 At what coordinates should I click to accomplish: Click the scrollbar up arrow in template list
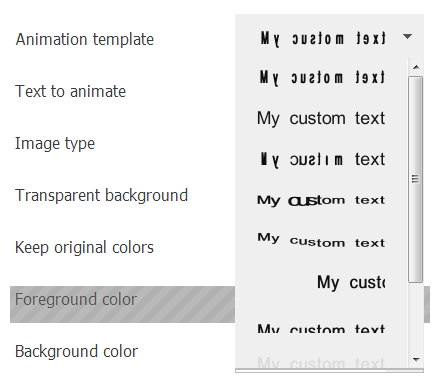tap(416, 67)
